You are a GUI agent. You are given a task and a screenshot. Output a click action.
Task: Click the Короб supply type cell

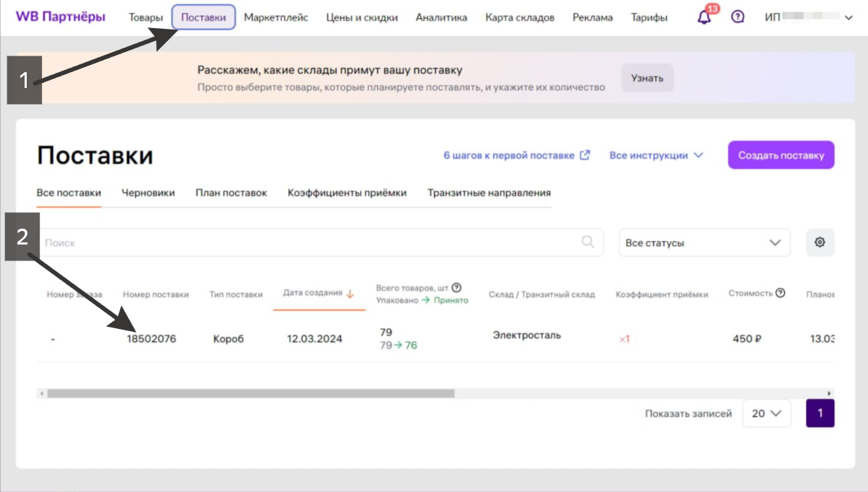[228, 338]
